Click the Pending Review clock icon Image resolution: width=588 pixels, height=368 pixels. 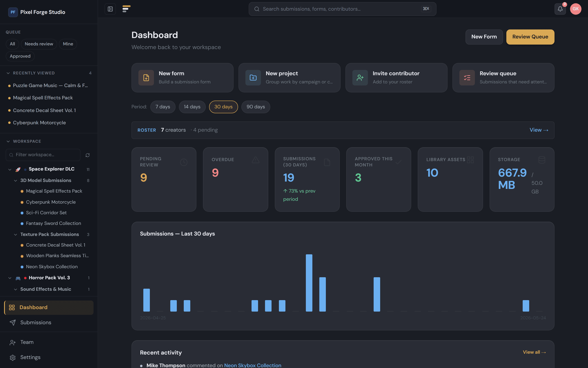tap(184, 162)
